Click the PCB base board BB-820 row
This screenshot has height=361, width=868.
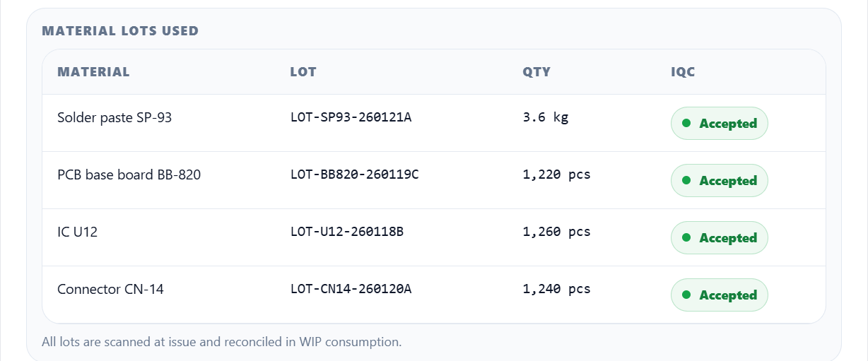point(129,174)
